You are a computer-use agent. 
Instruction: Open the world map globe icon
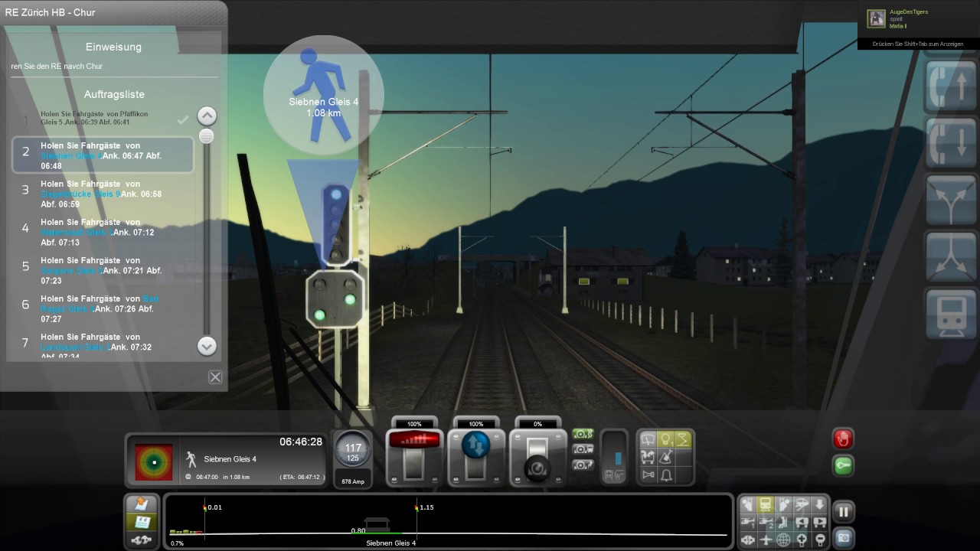(783, 540)
